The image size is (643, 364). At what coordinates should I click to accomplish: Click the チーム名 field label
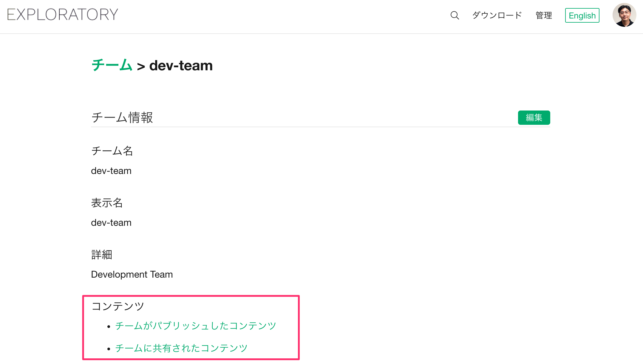pyautogui.click(x=112, y=151)
